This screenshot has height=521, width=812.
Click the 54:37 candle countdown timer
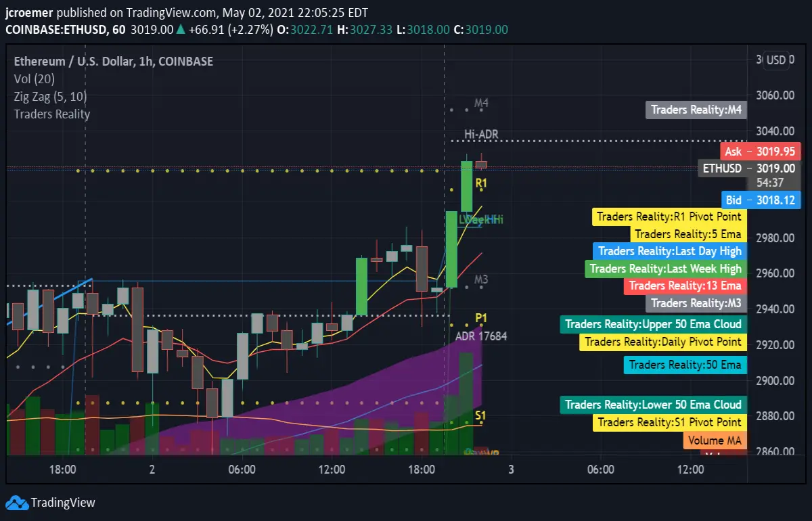point(771,183)
